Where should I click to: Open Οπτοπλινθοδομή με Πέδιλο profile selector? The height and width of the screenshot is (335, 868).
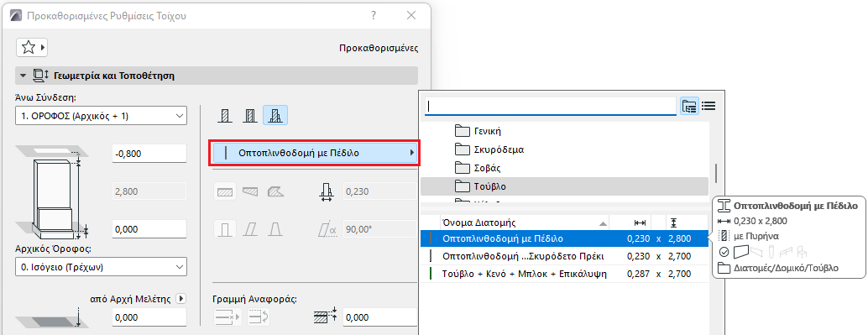(x=315, y=153)
